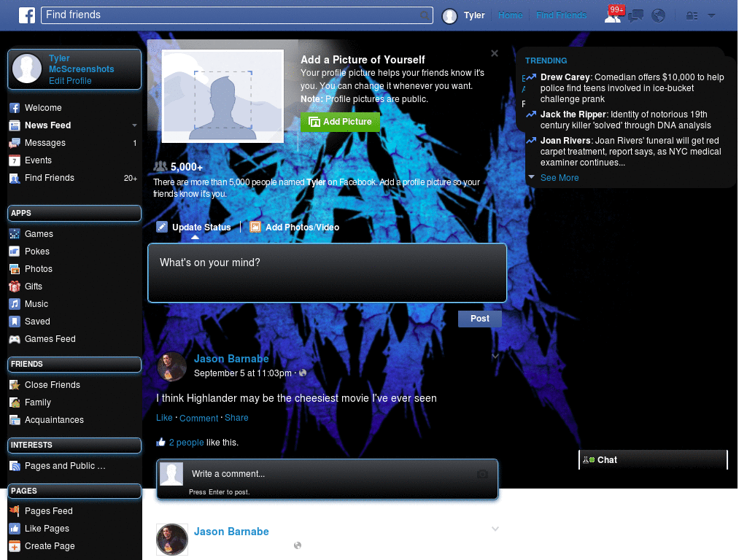Viewport: 747px width, 560px height.
Task: Click the Find Friends sidebar icon
Action: tap(15, 178)
